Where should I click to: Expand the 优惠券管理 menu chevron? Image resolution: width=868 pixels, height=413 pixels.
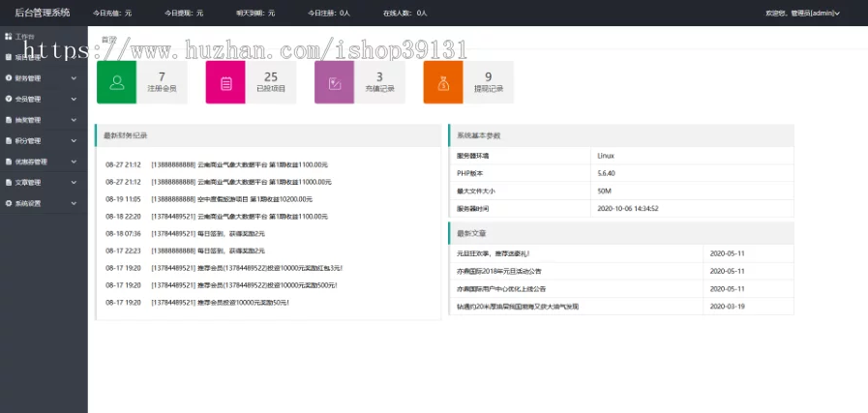pyautogui.click(x=74, y=162)
